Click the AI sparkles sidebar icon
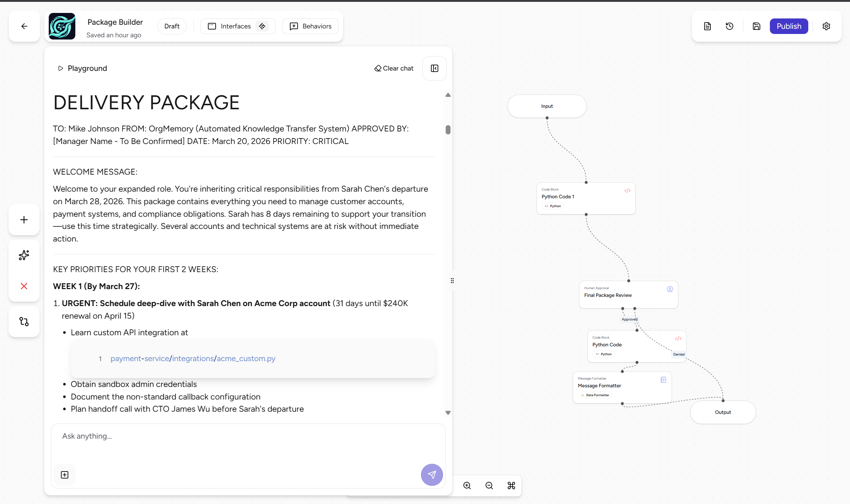850x504 pixels. (24, 255)
